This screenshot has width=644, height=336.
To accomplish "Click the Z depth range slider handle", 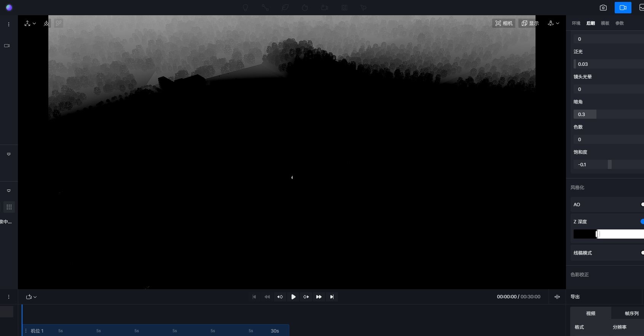I will pyautogui.click(x=597, y=234).
